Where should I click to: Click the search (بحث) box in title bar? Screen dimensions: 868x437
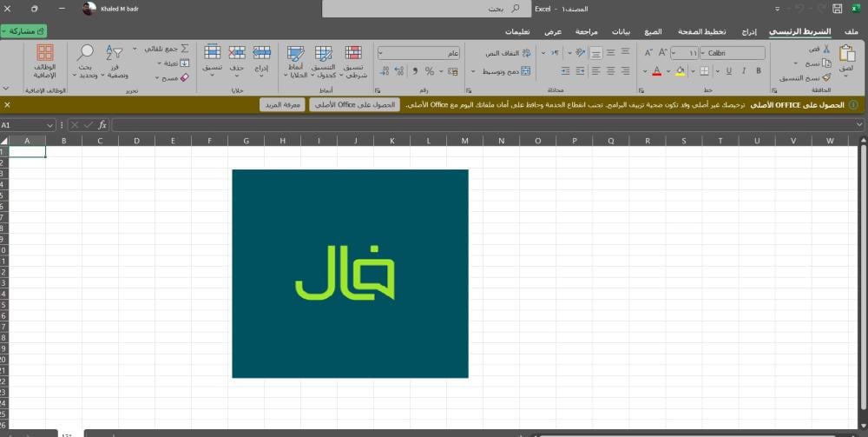(x=426, y=9)
